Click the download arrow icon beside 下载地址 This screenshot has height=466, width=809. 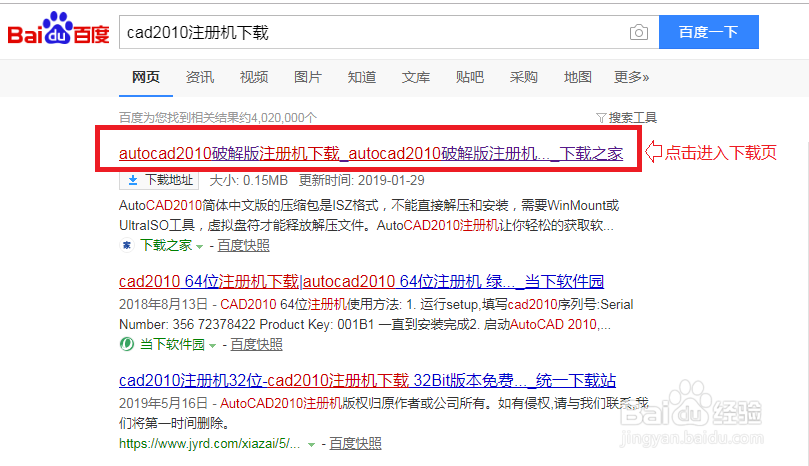pyautogui.click(x=133, y=180)
